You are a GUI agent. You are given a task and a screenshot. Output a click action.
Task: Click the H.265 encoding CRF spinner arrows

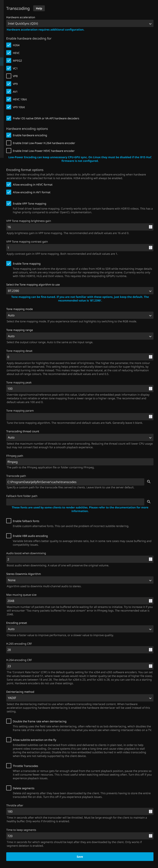151,650
